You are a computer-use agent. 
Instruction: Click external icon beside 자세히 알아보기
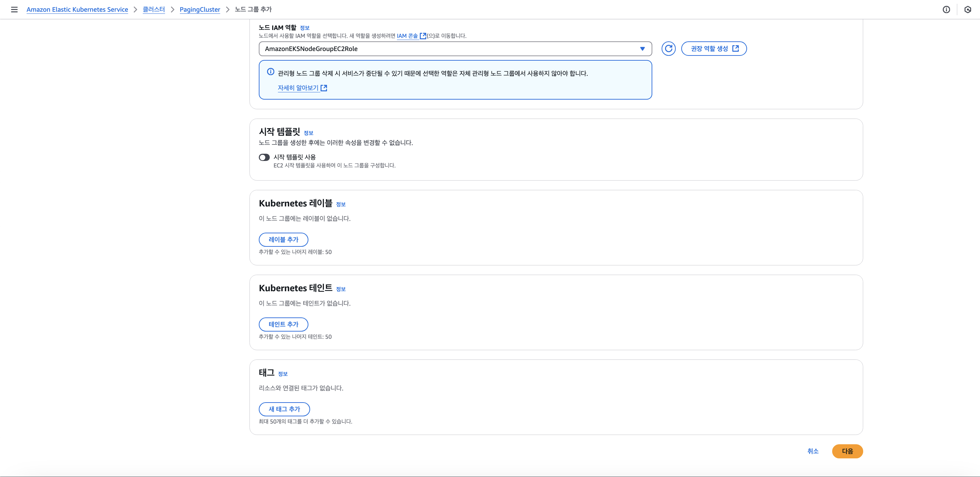pos(324,88)
